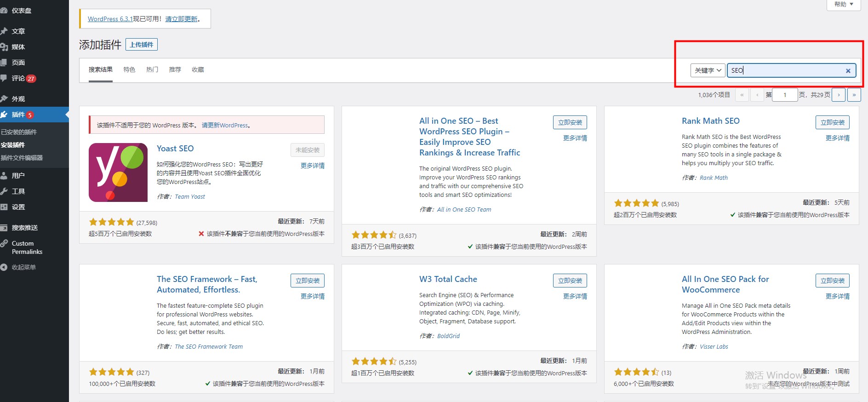The image size is (868, 402).
Task: Open the Yoast SEO plugin title
Action: (x=175, y=149)
